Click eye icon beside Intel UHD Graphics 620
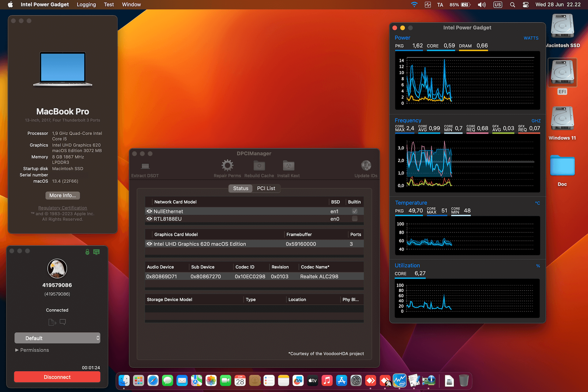This screenshot has width=588, height=392. pyautogui.click(x=149, y=244)
